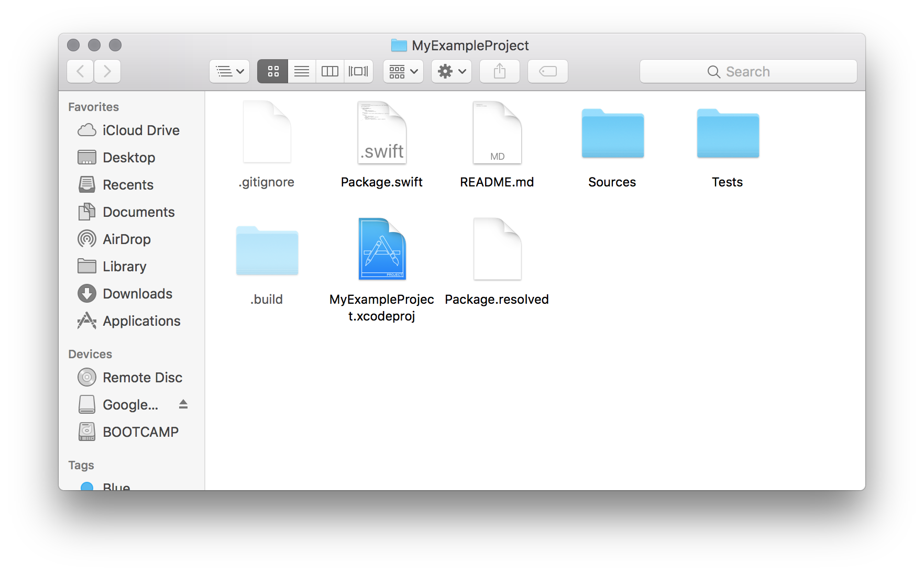Click the README.md file name label
Image resolution: width=924 pixels, height=574 pixels.
point(497,182)
